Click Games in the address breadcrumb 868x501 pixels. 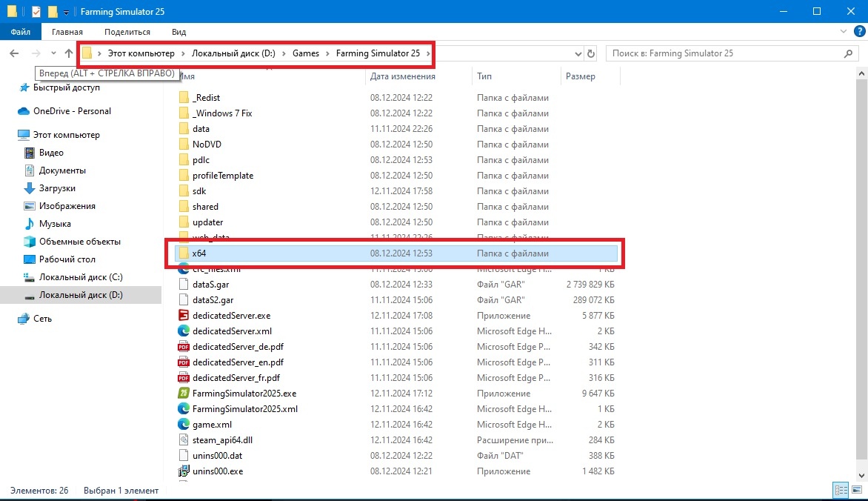pos(306,53)
